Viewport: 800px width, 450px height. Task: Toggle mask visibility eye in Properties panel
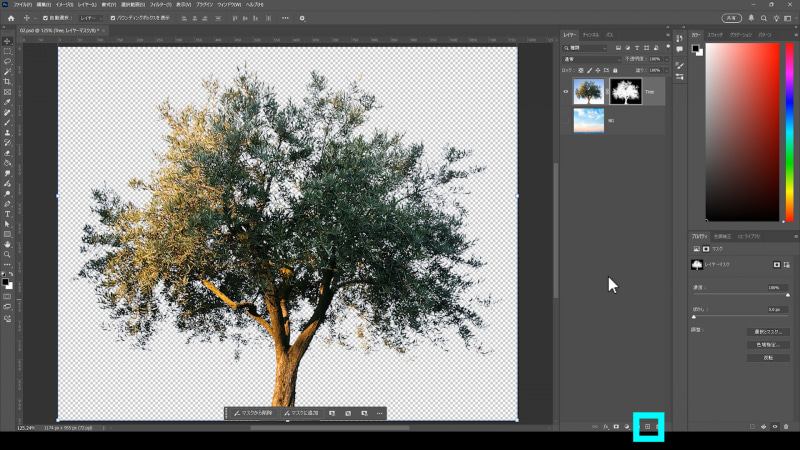point(775,427)
